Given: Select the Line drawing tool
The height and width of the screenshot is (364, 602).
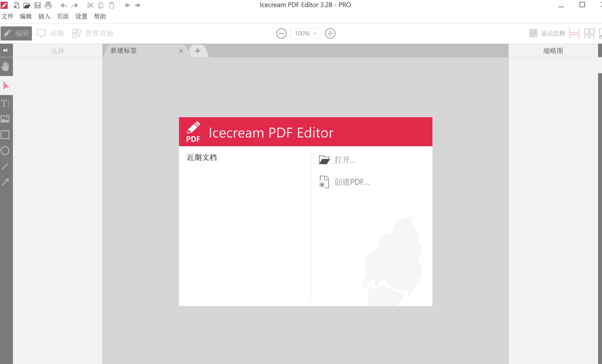Looking at the screenshot, I should click(x=5, y=167).
